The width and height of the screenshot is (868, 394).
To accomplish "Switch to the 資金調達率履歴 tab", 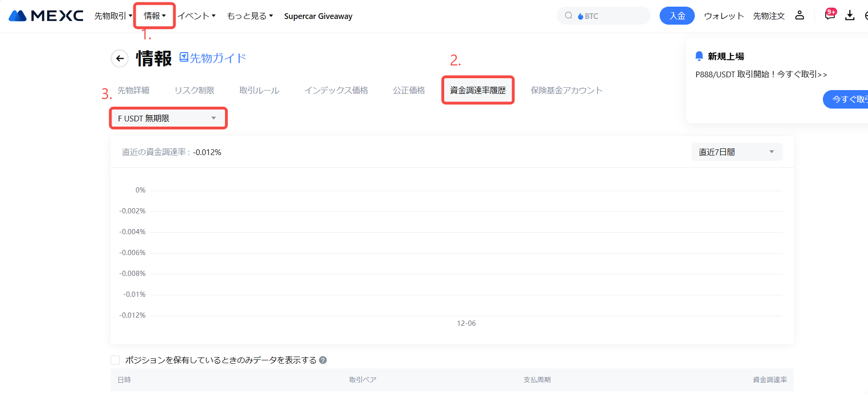I will tap(477, 90).
